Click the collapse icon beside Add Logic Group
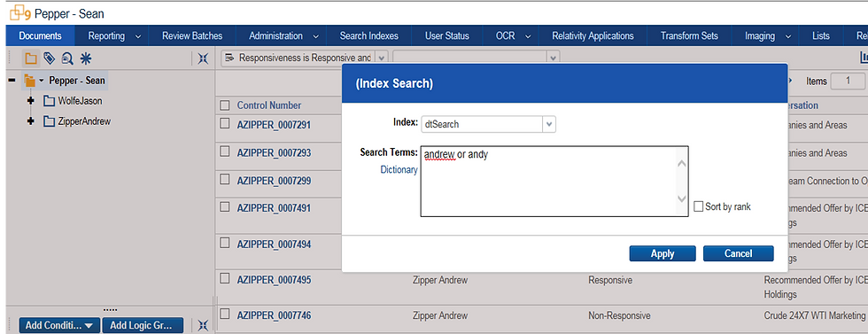The width and height of the screenshot is (868, 334). [203, 325]
